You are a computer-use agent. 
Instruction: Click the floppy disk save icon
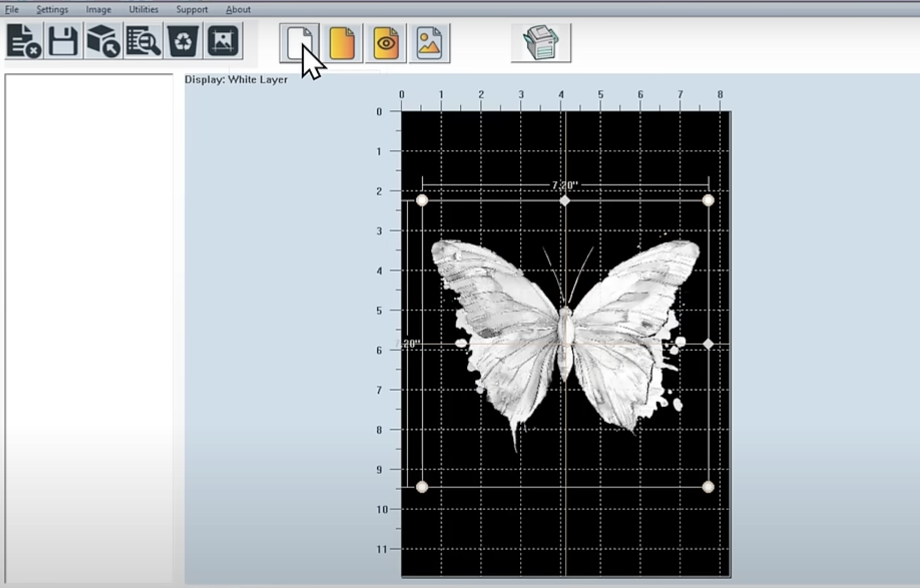pyautogui.click(x=63, y=41)
